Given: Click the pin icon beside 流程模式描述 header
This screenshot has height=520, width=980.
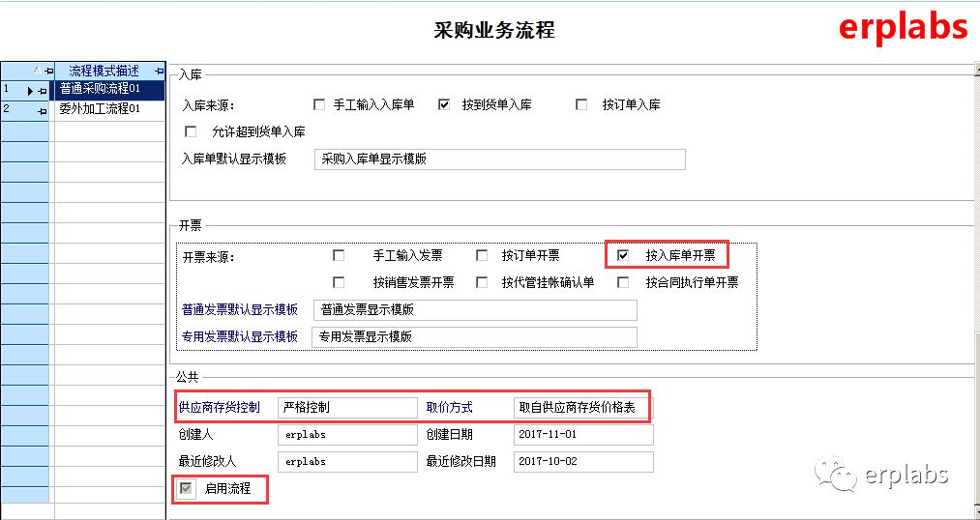Looking at the screenshot, I should pos(160,71).
